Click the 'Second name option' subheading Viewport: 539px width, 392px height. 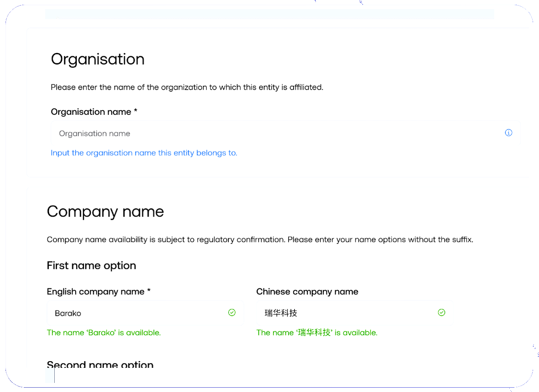(100, 364)
